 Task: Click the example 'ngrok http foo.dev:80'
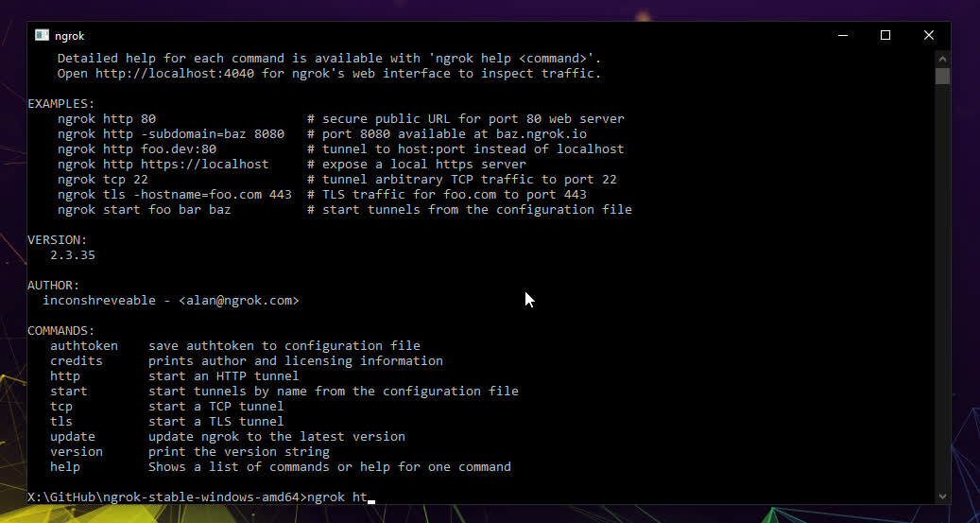(x=137, y=148)
